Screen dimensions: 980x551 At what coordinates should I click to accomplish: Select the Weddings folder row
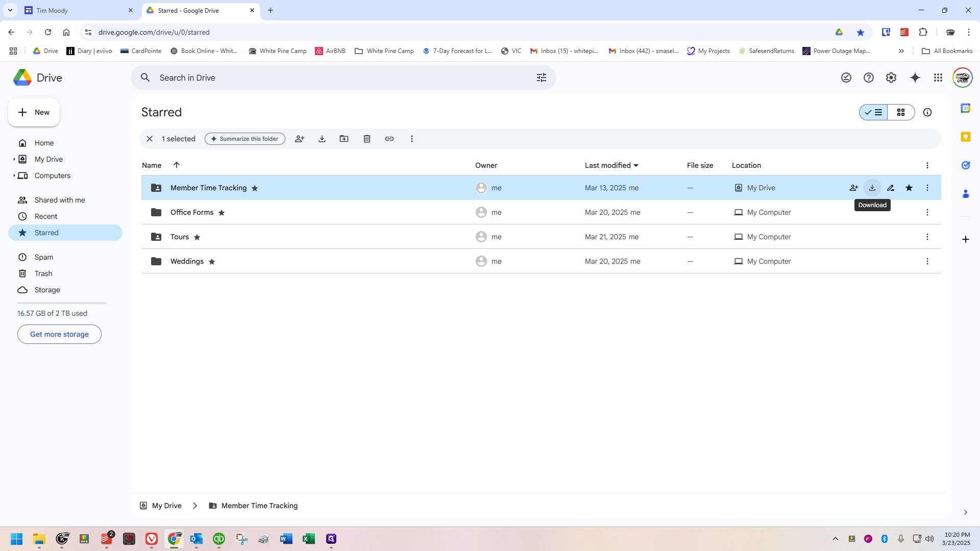pyautogui.click(x=541, y=261)
